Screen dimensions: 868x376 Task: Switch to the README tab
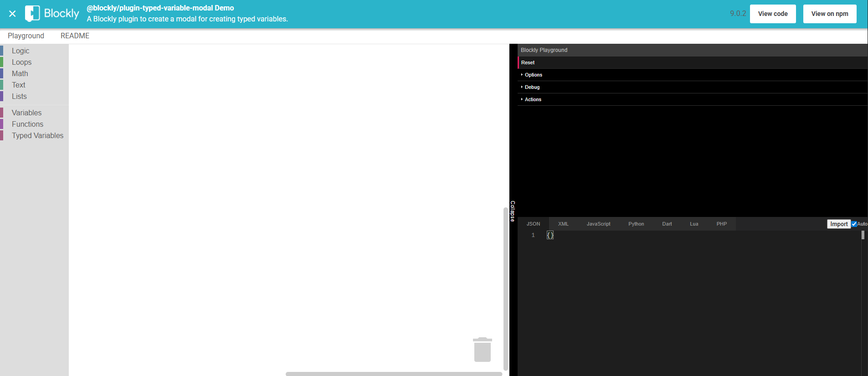(x=75, y=36)
